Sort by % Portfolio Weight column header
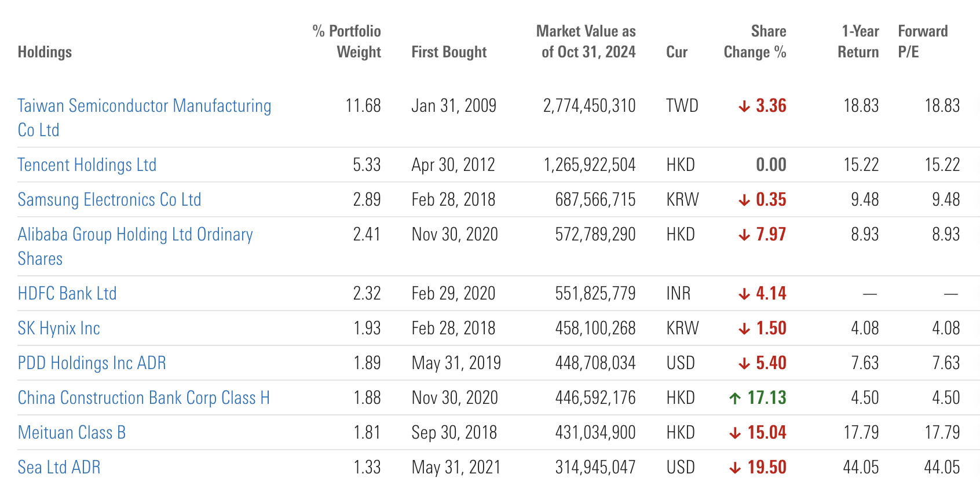980x496 pixels. (347, 42)
